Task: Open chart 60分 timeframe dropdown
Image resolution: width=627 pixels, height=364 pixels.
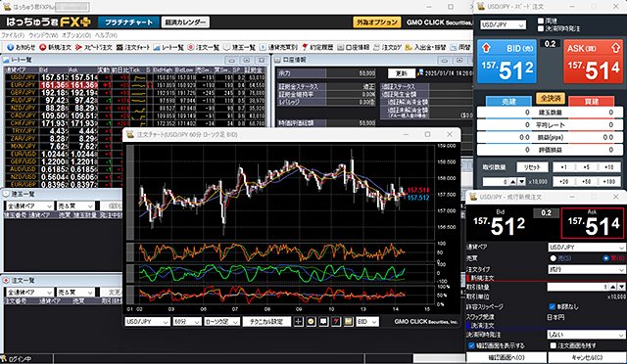Action: [187, 322]
